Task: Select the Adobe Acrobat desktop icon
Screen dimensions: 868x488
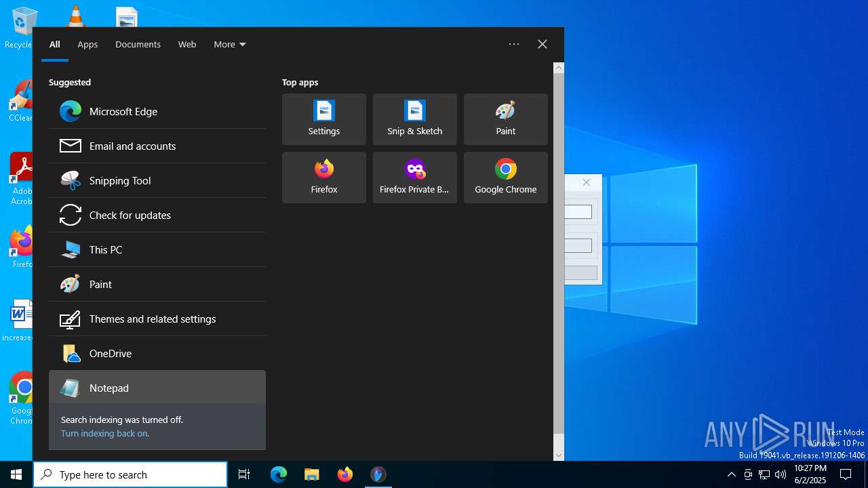Action: tap(20, 179)
